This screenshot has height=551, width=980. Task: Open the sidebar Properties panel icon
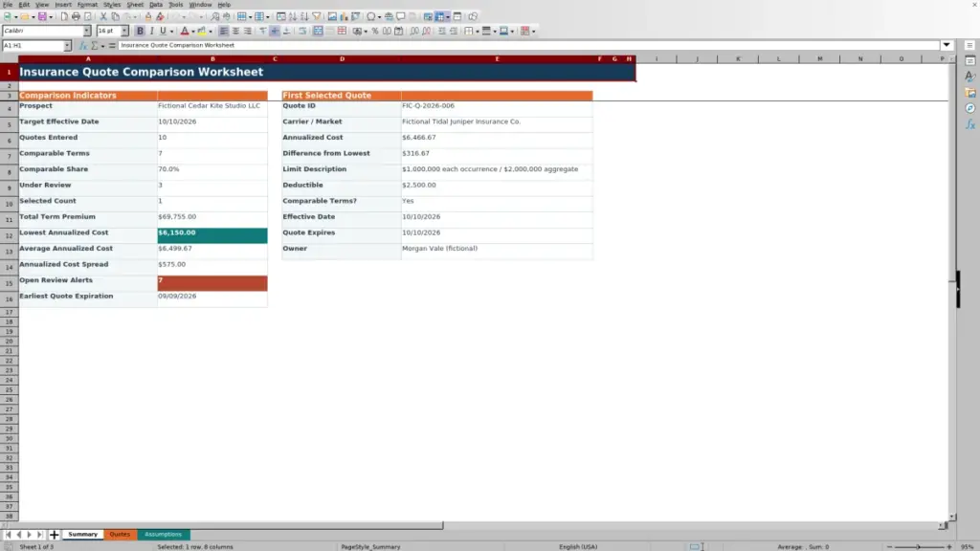970,61
